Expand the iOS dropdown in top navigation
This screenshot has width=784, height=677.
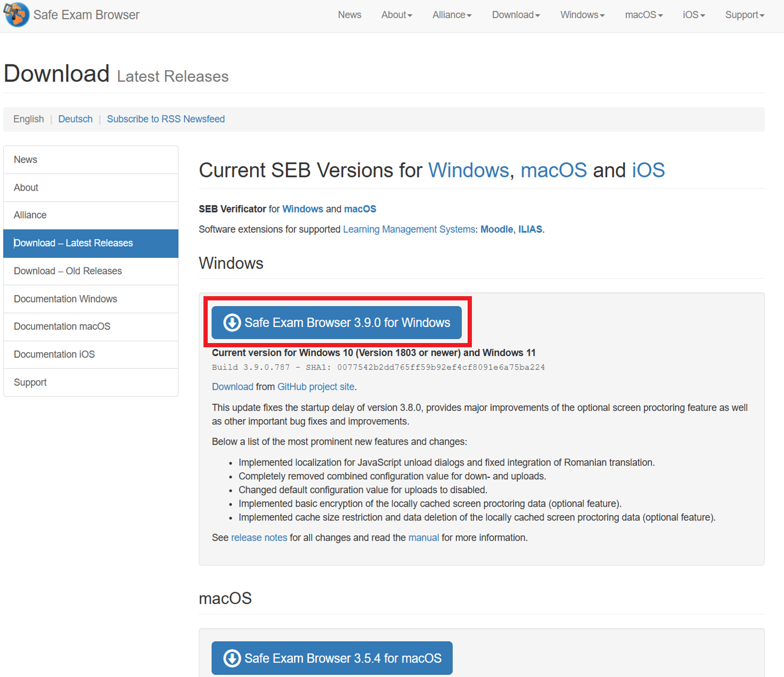[693, 15]
